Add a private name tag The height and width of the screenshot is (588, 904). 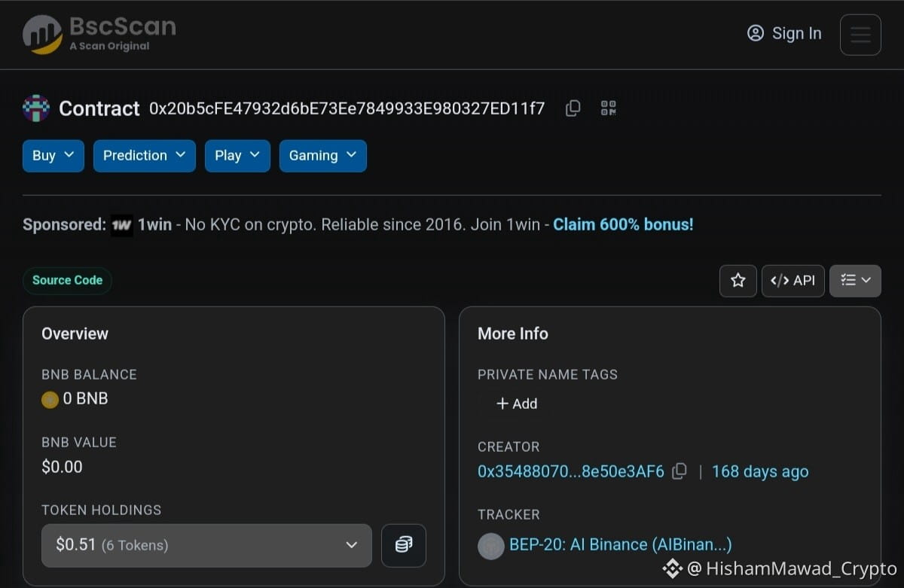click(517, 404)
